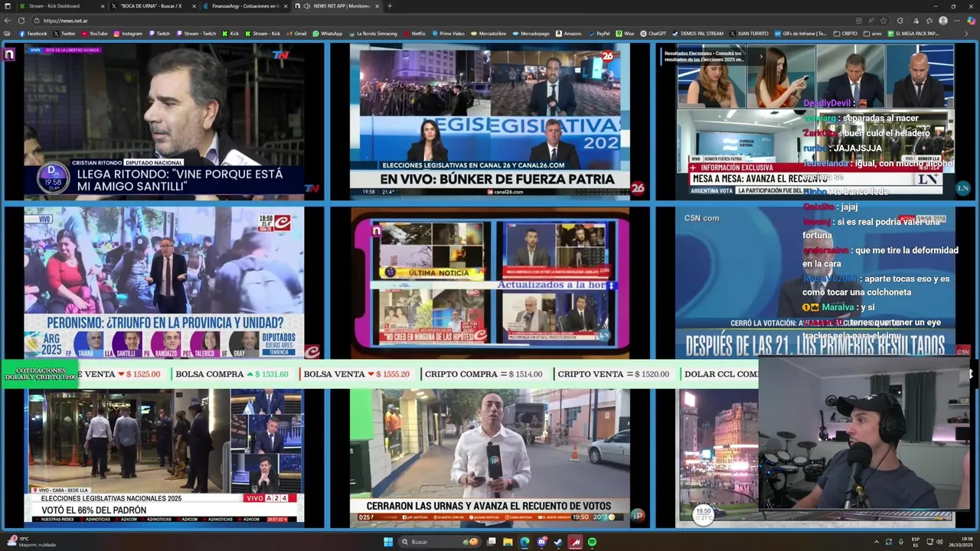Open the Ultima Noticia center tile

coord(490,282)
